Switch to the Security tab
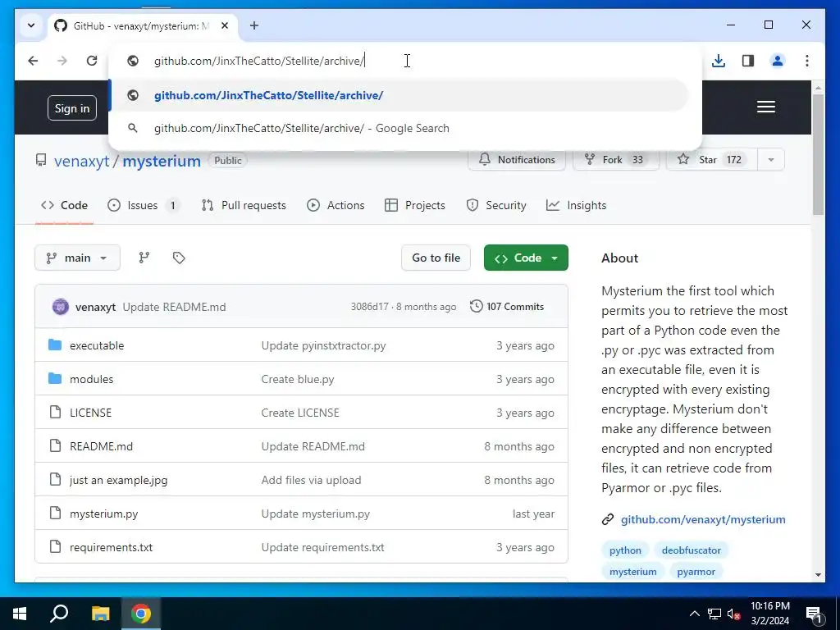 coord(496,205)
